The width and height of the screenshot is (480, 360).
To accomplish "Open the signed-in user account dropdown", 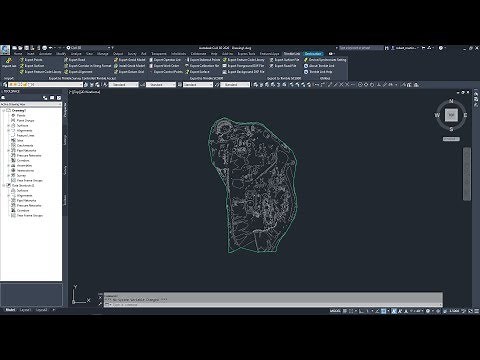I will pos(406,48).
